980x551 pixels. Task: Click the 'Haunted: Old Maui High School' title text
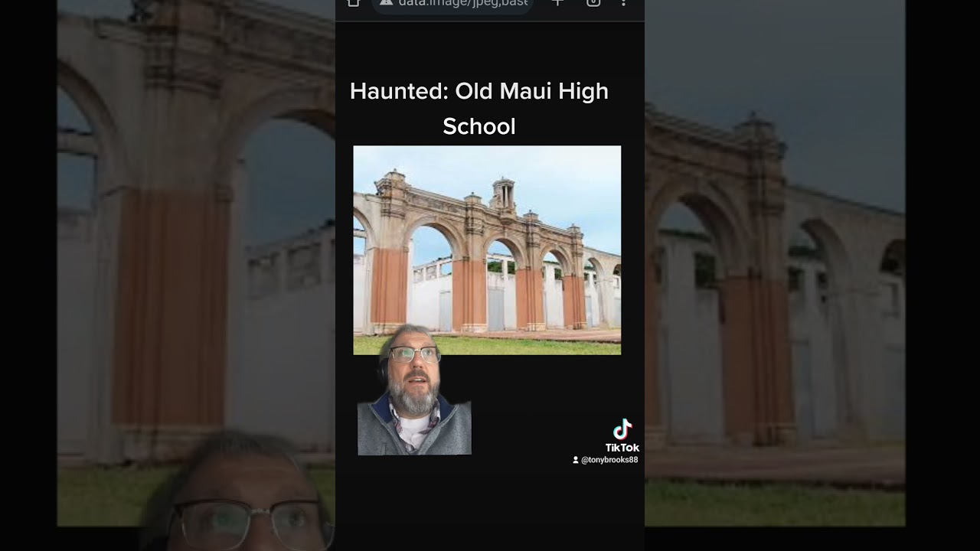479,109
